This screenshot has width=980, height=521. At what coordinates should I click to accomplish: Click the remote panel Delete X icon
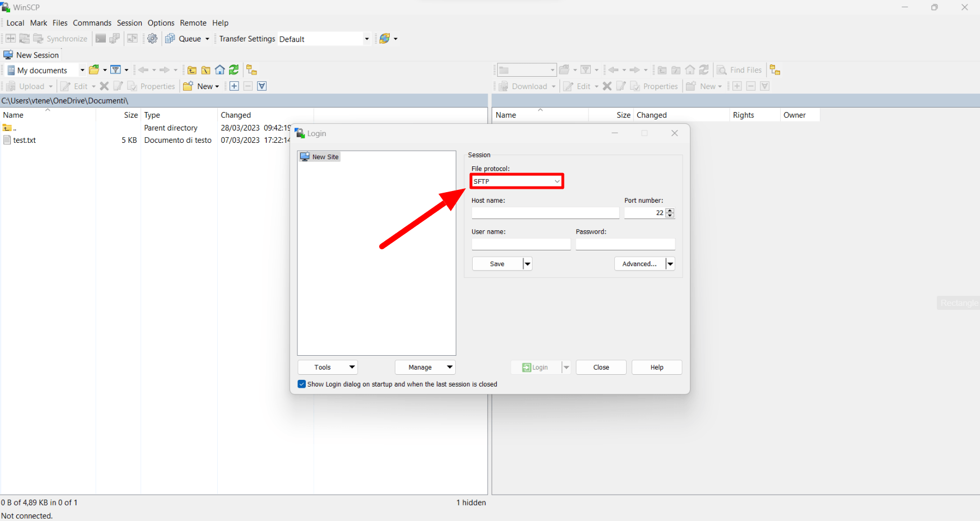pyautogui.click(x=607, y=86)
